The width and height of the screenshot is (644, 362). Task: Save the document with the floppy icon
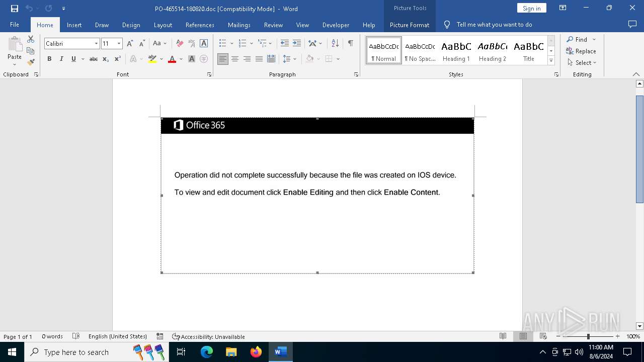[x=15, y=9]
